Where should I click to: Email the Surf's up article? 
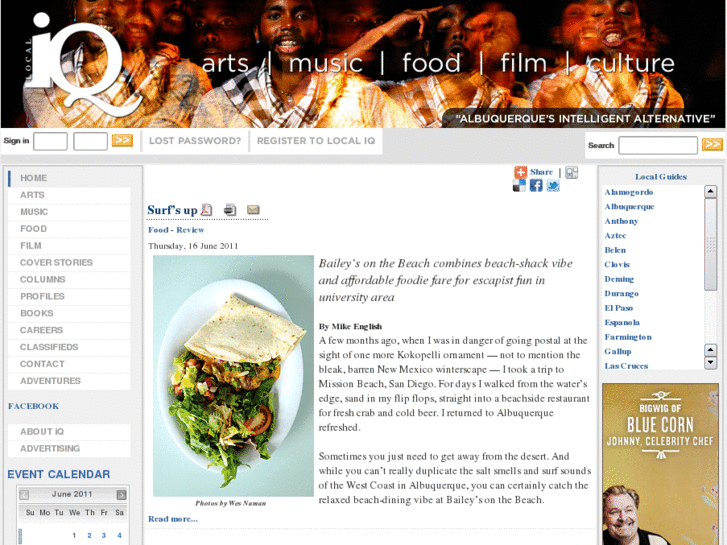(x=253, y=210)
